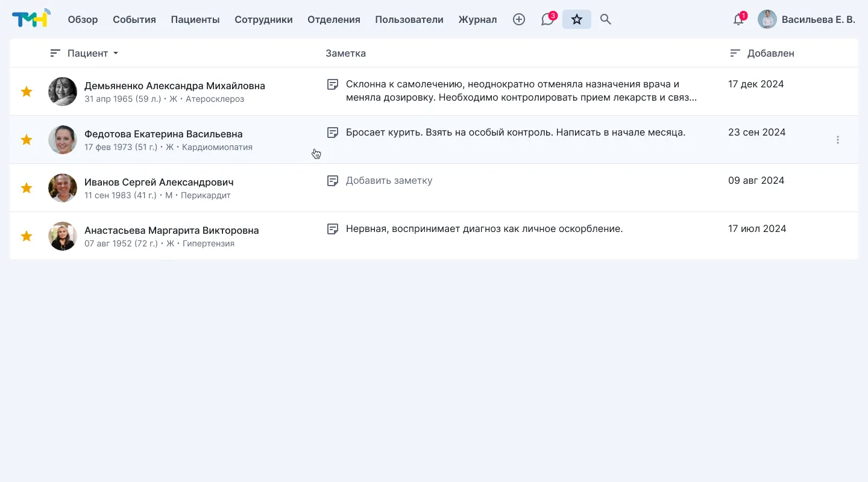Navigate to Пользователи
Viewport: 868px width, 482px height.
pyautogui.click(x=409, y=19)
